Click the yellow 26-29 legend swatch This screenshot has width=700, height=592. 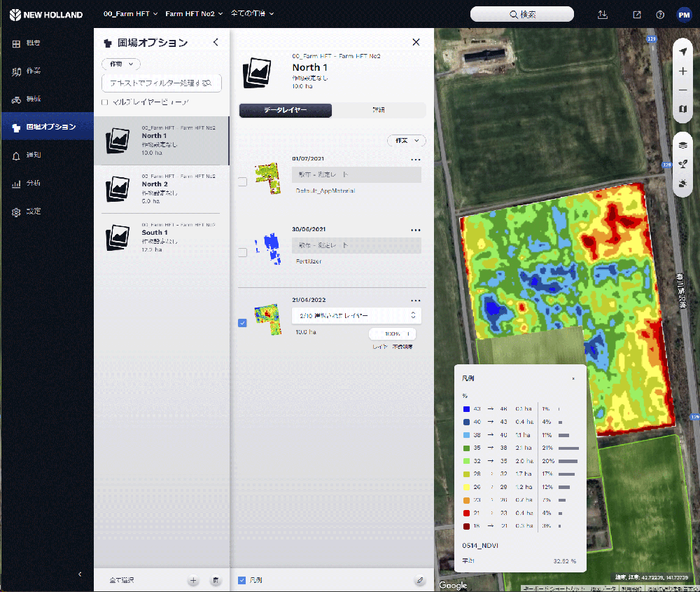[466, 487]
